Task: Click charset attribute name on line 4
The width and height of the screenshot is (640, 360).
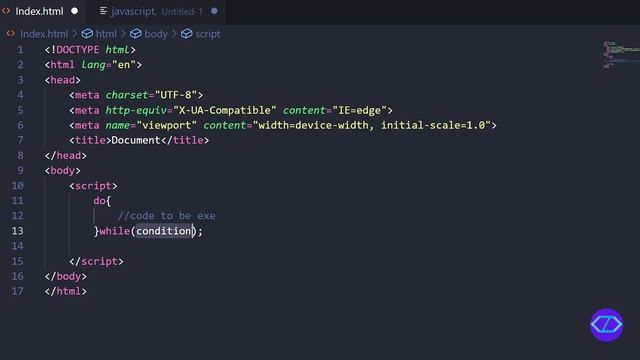Action: [x=127, y=95]
